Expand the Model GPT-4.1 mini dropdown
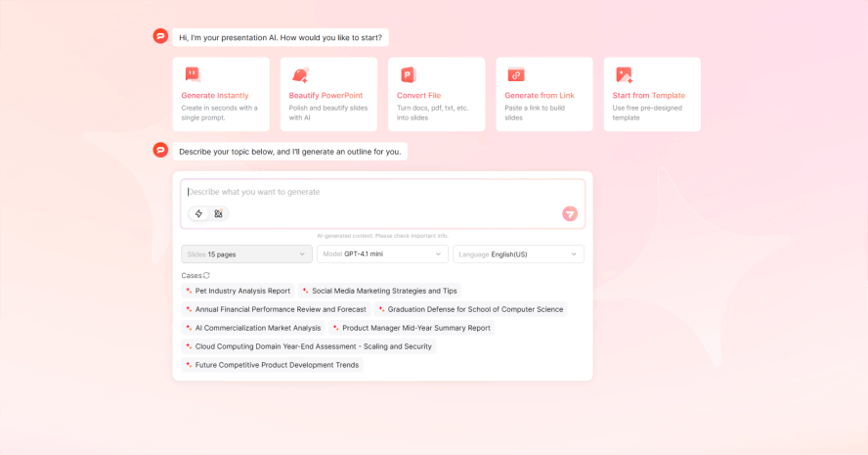This screenshot has width=868, height=455. (x=382, y=254)
